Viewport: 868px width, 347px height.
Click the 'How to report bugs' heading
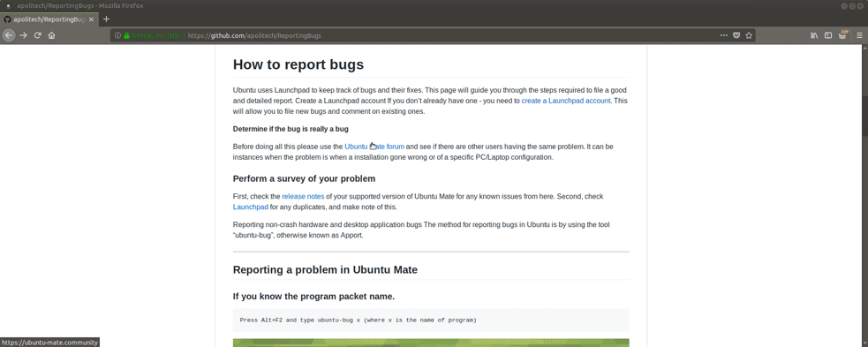point(298,64)
